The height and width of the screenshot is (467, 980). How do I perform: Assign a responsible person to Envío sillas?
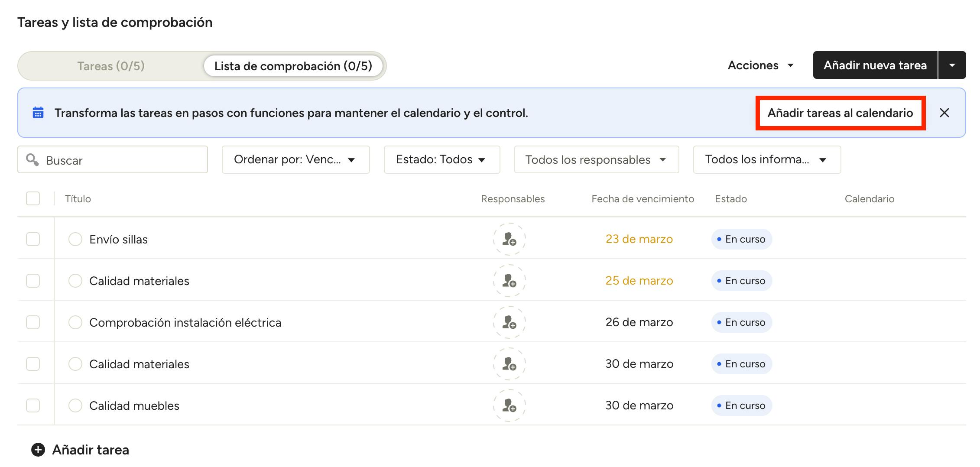tap(509, 239)
